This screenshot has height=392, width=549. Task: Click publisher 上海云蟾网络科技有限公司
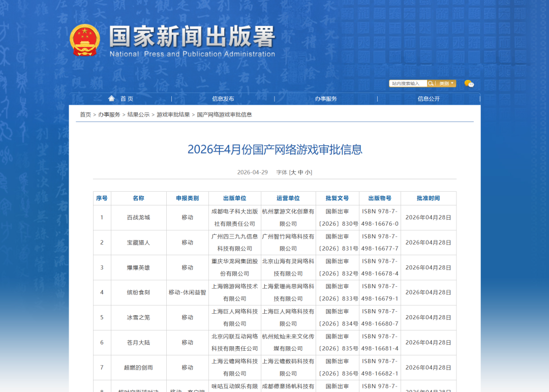234,368
